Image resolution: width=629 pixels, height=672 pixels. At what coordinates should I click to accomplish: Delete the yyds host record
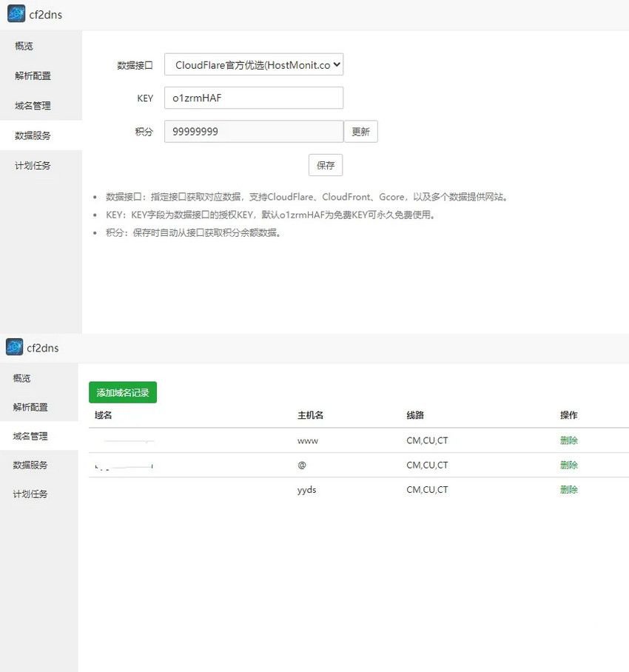[x=568, y=489]
